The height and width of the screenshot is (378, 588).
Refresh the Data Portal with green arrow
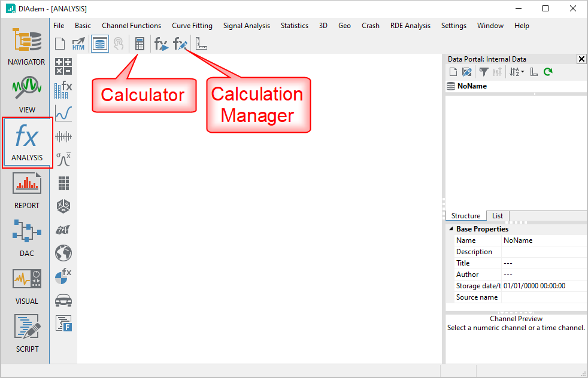(548, 72)
